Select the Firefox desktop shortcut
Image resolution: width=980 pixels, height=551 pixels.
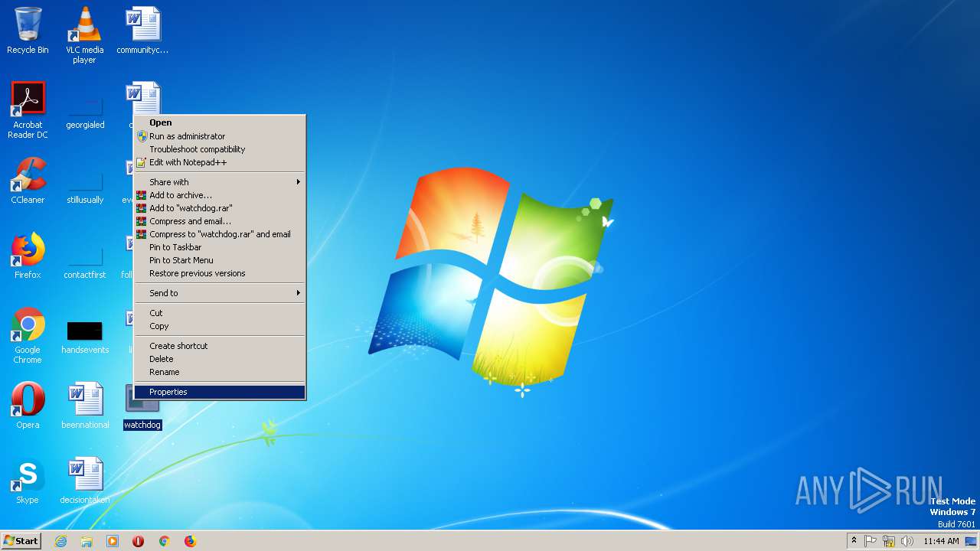coord(28,256)
